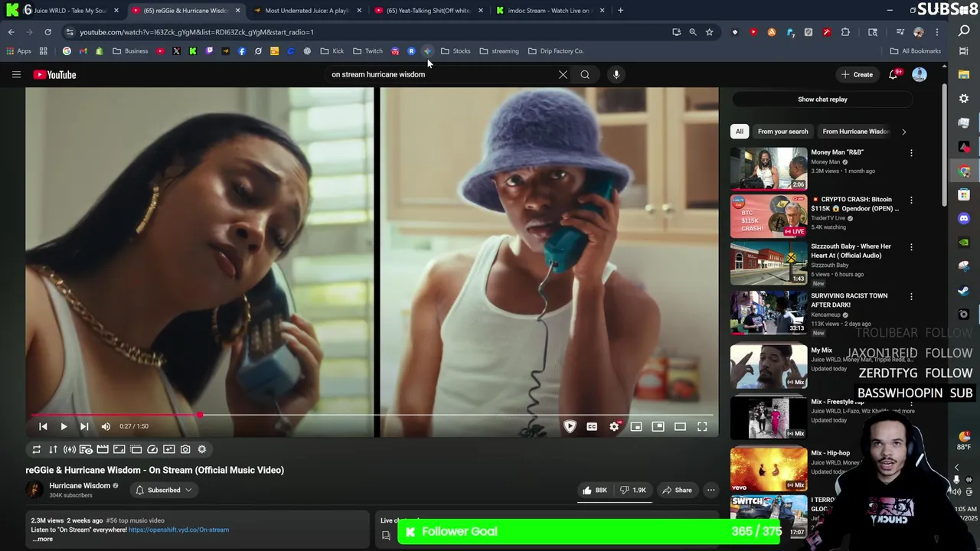Open the browser zoom magnifier in address bar
Screen dimensions: 980x551
[693, 32]
